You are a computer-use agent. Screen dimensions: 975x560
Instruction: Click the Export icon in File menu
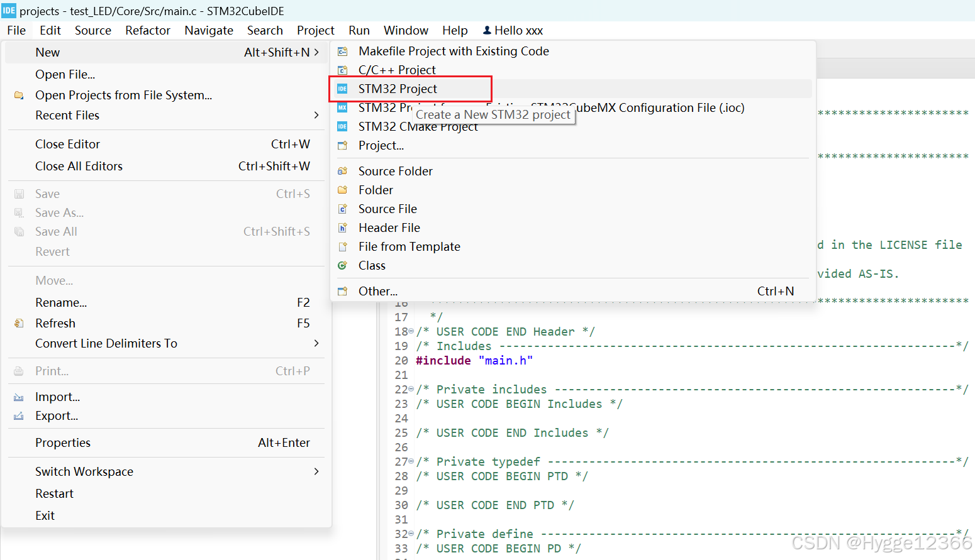coord(19,416)
